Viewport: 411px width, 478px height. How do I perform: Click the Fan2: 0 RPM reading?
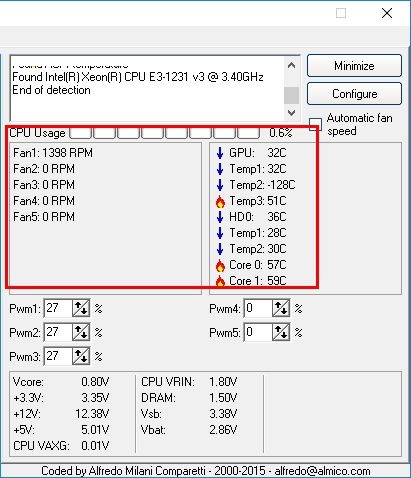44,169
